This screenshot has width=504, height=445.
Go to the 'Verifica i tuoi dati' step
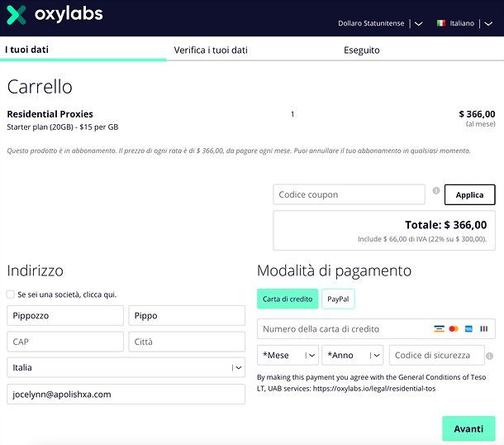pyautogui.click(x=211, y=50)
